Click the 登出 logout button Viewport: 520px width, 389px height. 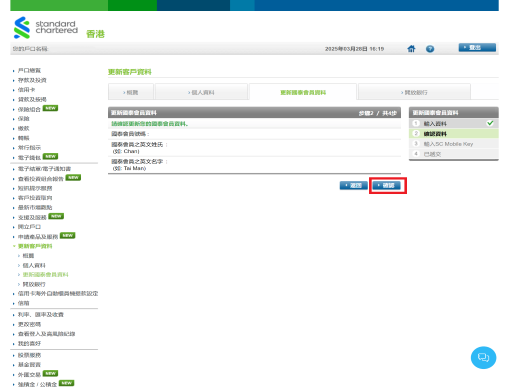pos(477,48)
